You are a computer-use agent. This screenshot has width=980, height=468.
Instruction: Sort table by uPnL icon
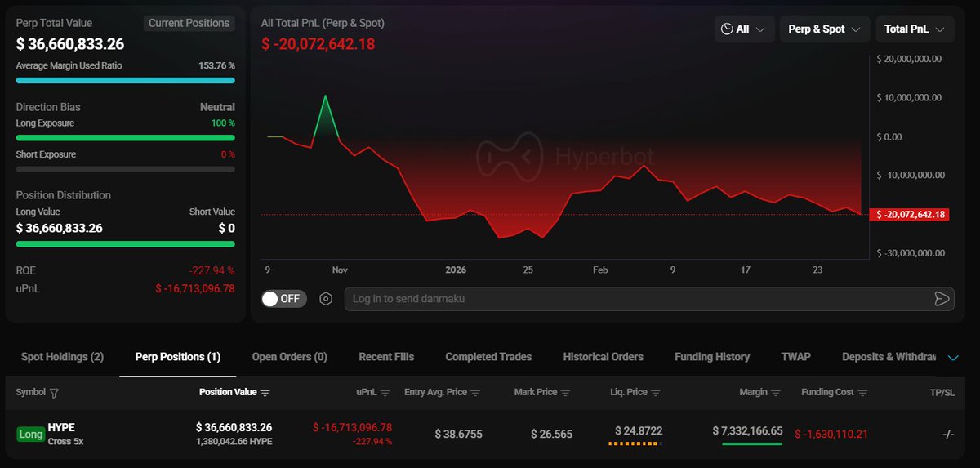pos(385,393)
